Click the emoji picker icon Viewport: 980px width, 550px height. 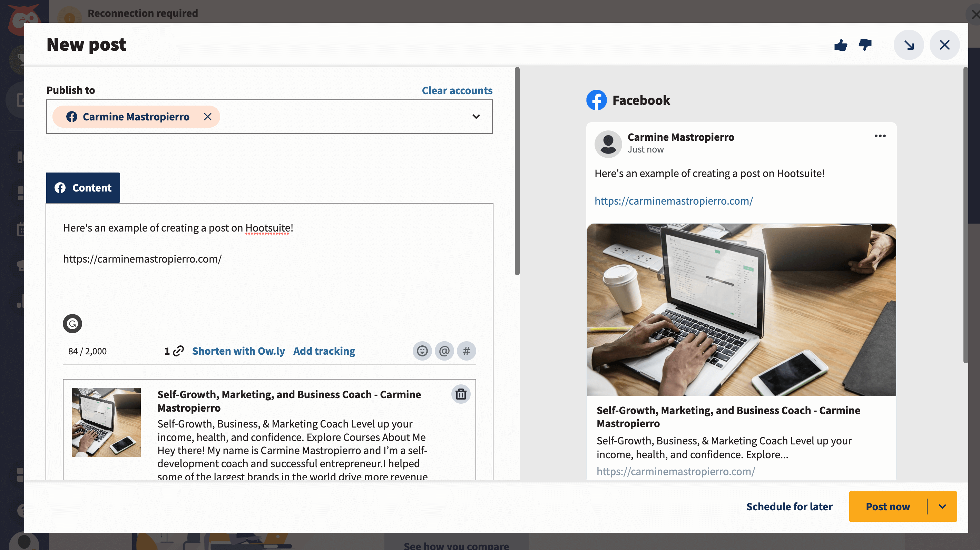click(x=421, y=350)
